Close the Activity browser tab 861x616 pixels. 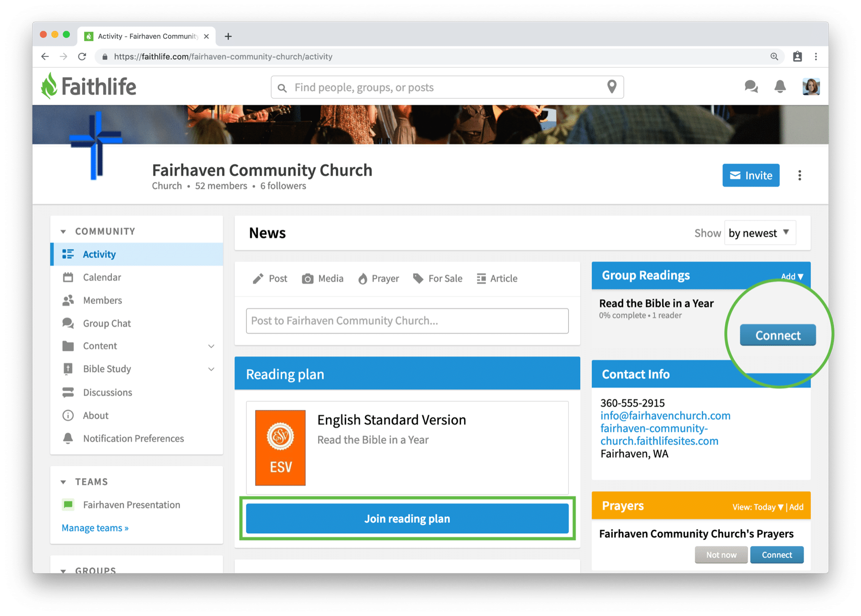coord(206,36)
